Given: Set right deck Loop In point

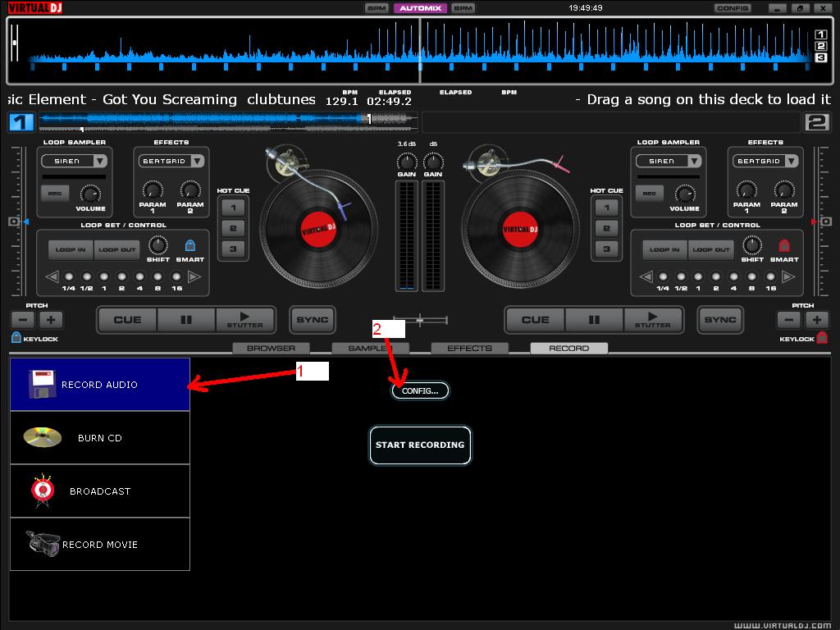Looking at the screenshot, I should tap(664, 249).
